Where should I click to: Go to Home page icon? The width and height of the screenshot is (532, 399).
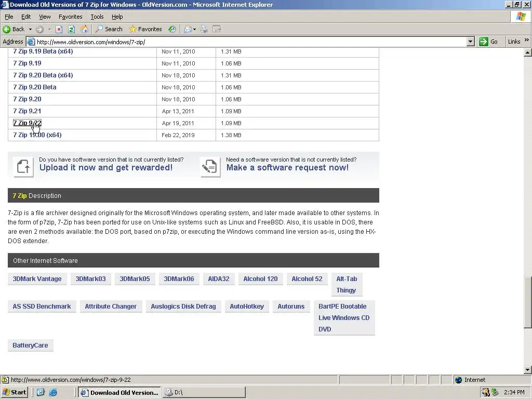coord(84,29)
